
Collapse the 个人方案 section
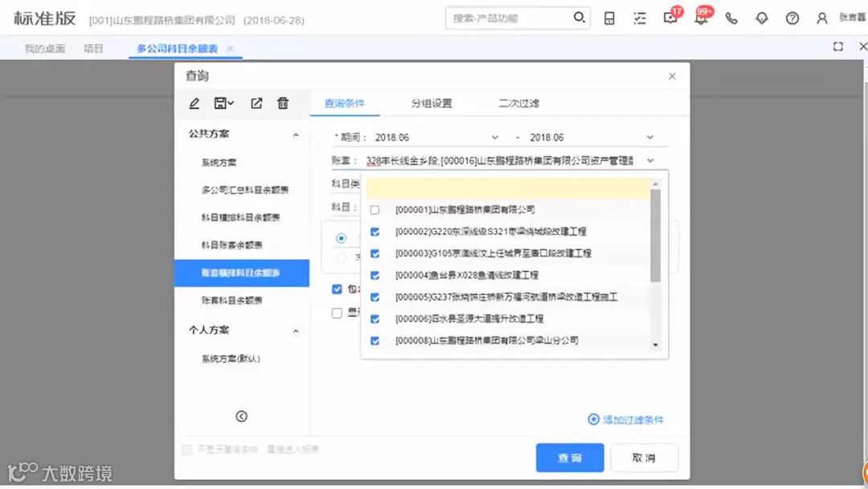[x=296, y=331]
